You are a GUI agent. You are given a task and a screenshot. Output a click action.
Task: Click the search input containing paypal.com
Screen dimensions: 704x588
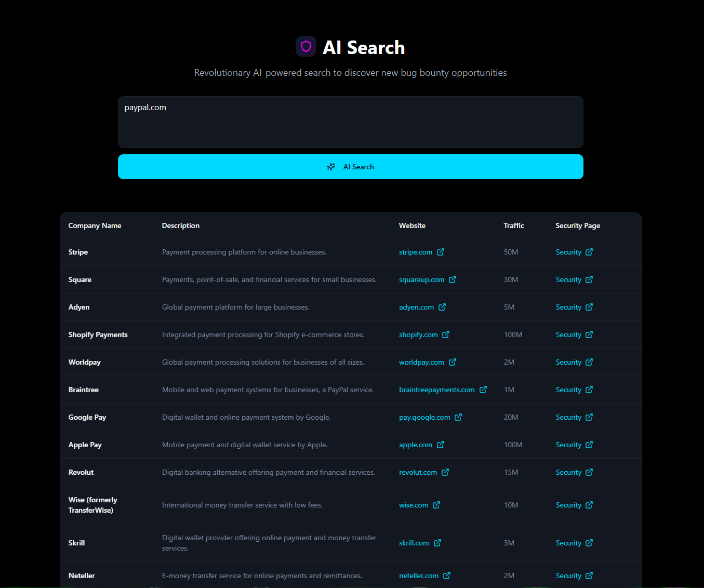351,122
